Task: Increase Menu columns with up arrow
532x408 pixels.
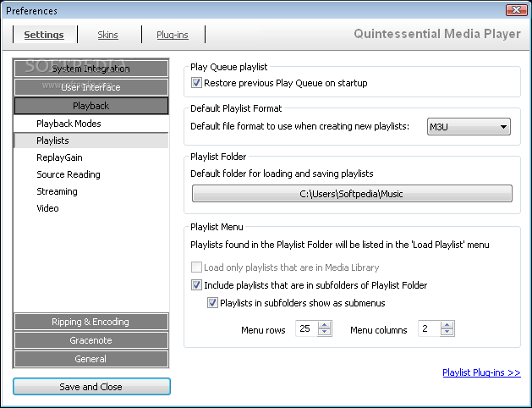Action: pos(447,325)
